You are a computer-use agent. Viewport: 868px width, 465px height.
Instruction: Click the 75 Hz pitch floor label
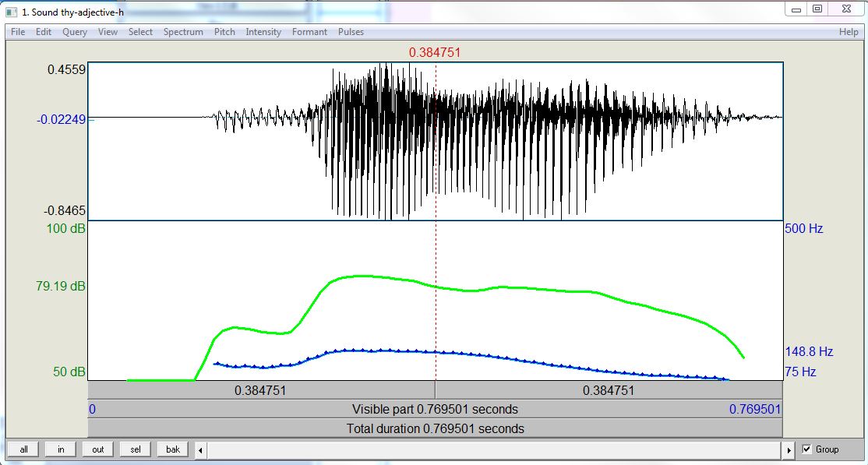click(x=800, y=372)
